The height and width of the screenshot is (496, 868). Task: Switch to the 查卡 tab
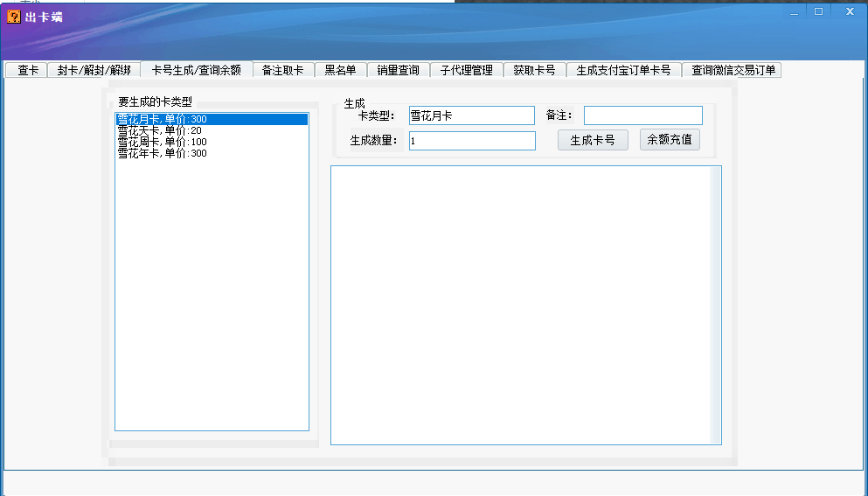[28, 71]
